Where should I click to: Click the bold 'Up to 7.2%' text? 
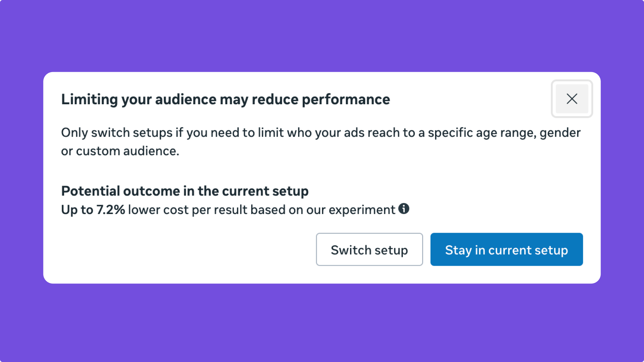pos(93,210)
